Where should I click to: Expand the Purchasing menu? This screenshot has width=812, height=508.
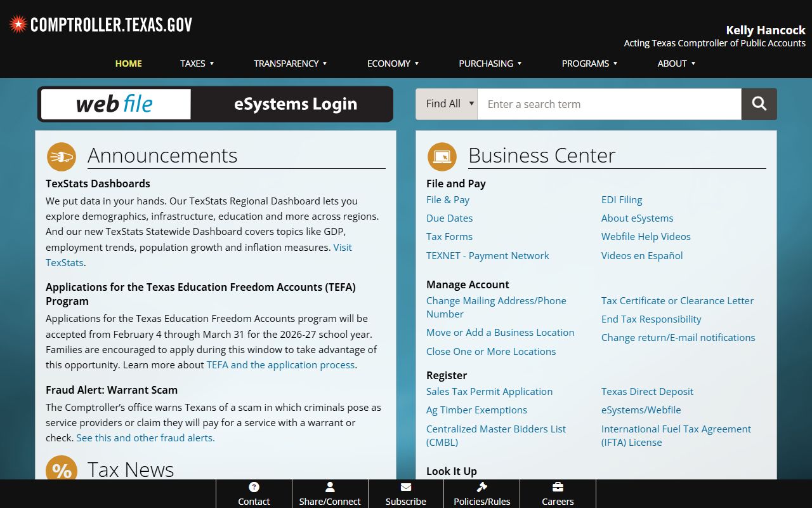tap(490, 63)
